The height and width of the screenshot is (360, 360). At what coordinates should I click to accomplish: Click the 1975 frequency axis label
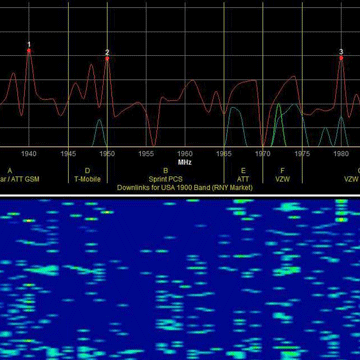point(302,154)
